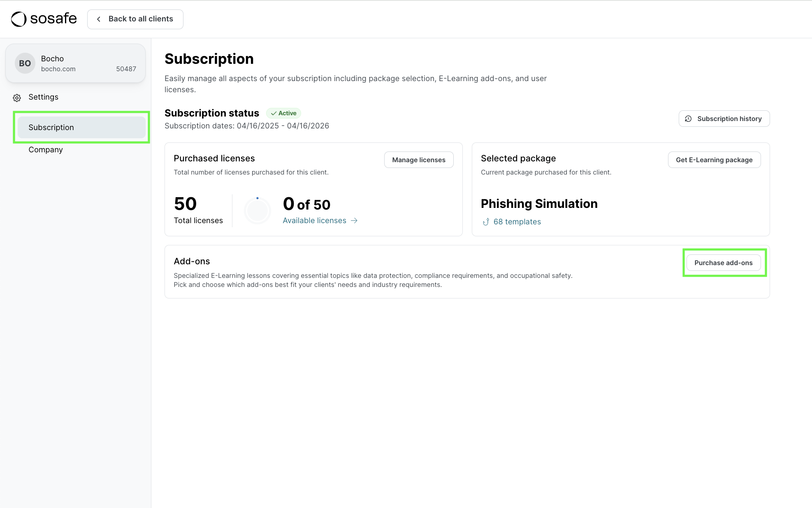Click the hook icon beside 68 templates
Image resolution: width=812 pixels, height=508 pixels.
486,222
